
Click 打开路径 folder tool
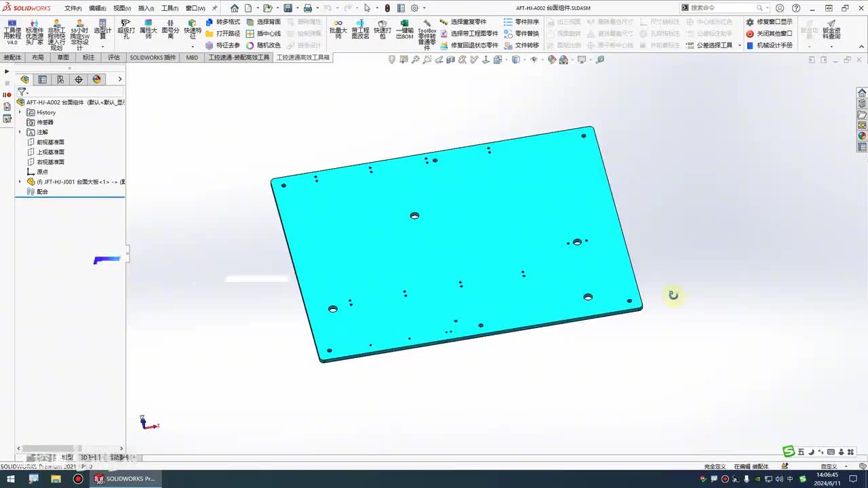[x=222, y=33]
